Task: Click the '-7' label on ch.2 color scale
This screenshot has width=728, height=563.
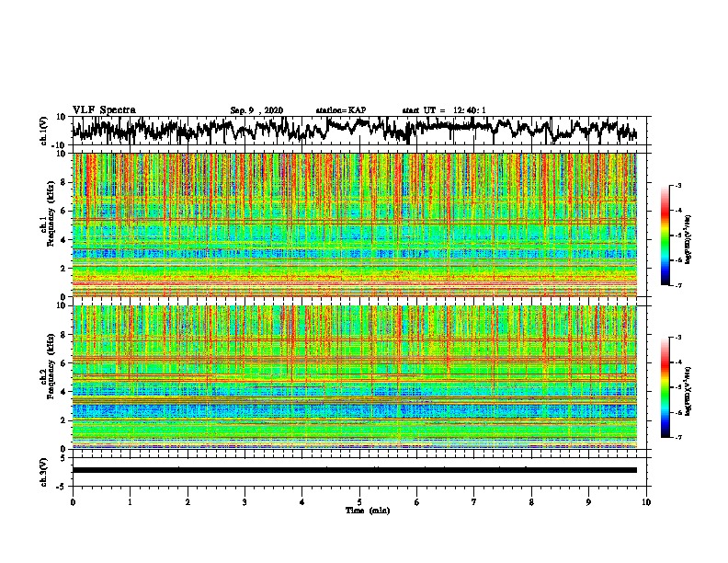Action: tap(678, 437)
